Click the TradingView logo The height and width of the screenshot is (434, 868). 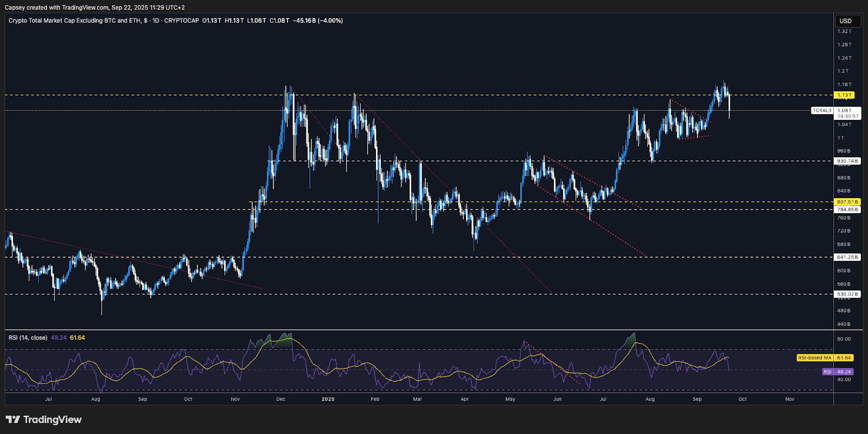[43, 419]
